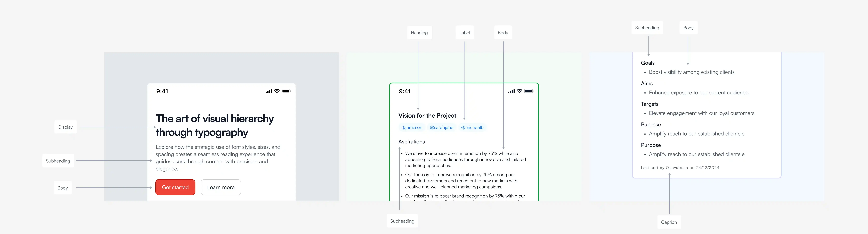This screenshot has width=868, height=234.
Task: Click the cellular signal icon in the left phone mockup
Action: click(x=269, y=91)
